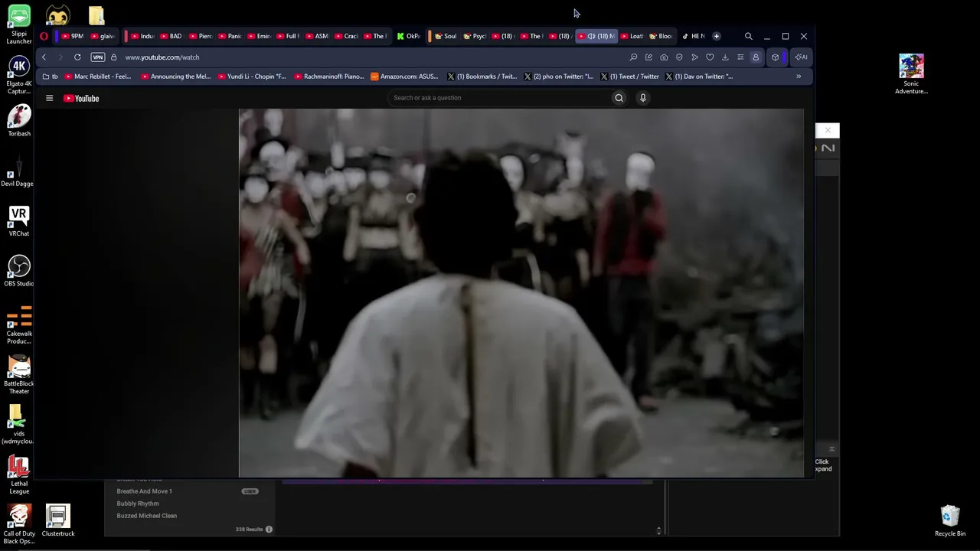Open the YouTube guide hamburger menu
980x551 pixels.
[x=49, y=98]
